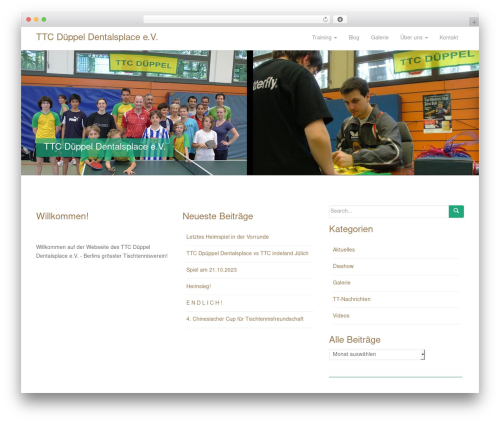Image resolution: width=500 pixels, height=423 pixels.
Task: Click the green maximize window button
Action: 44,19
